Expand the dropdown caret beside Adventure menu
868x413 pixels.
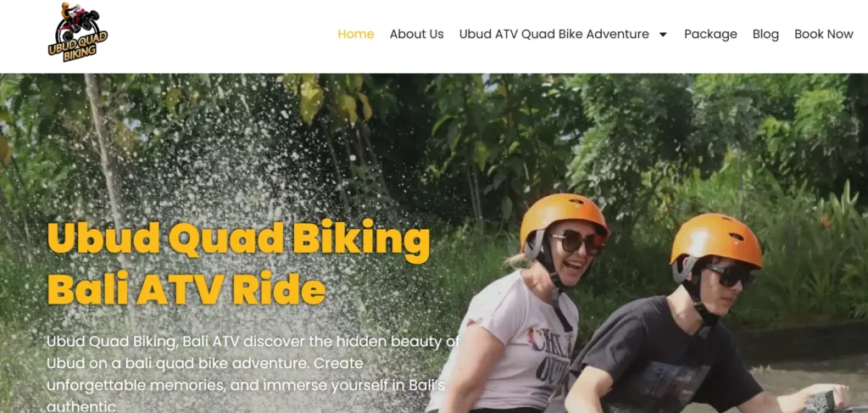pyautogui.click(x=663, y=34)
